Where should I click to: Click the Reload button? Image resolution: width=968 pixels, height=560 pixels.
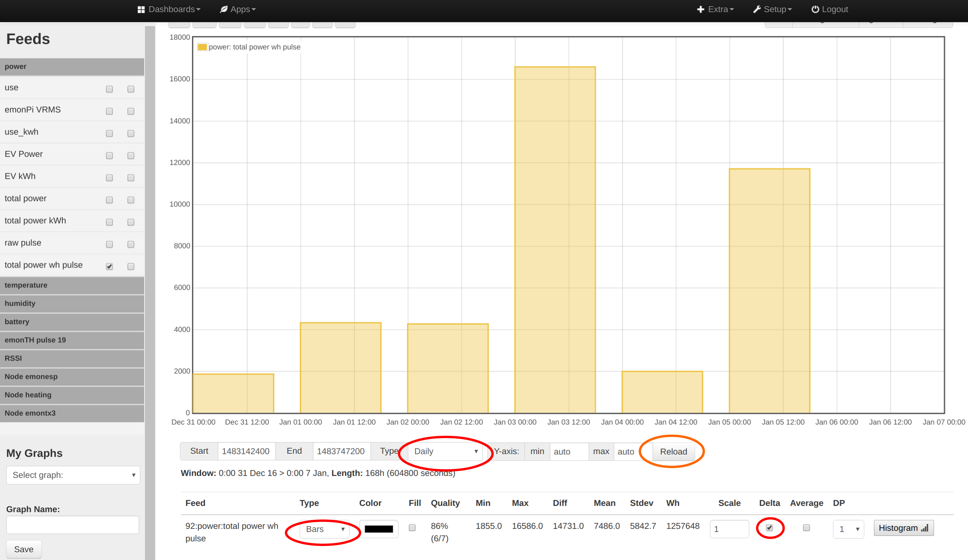click(673, 452)
